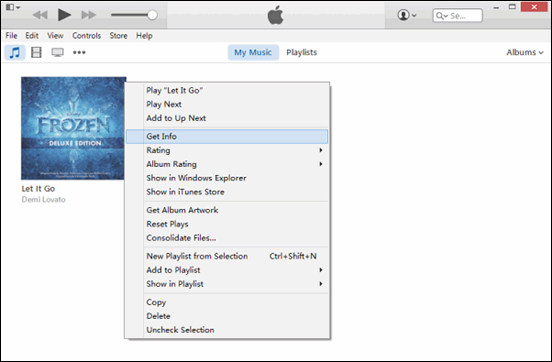Screen dimensions: 552x362
Task: Minimize the iTunes window
Action: (x=496, y=7)
